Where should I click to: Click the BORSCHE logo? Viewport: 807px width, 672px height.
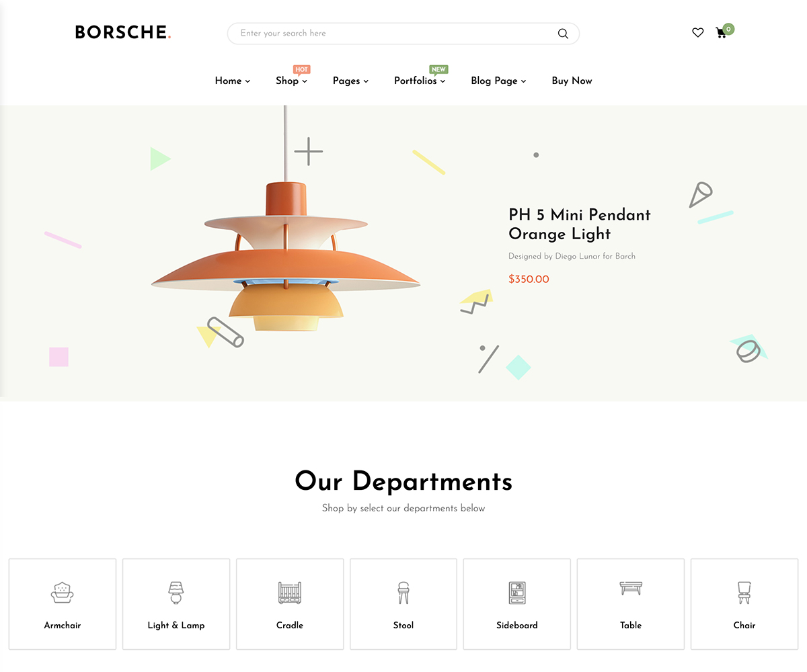(x=123, y=32)
